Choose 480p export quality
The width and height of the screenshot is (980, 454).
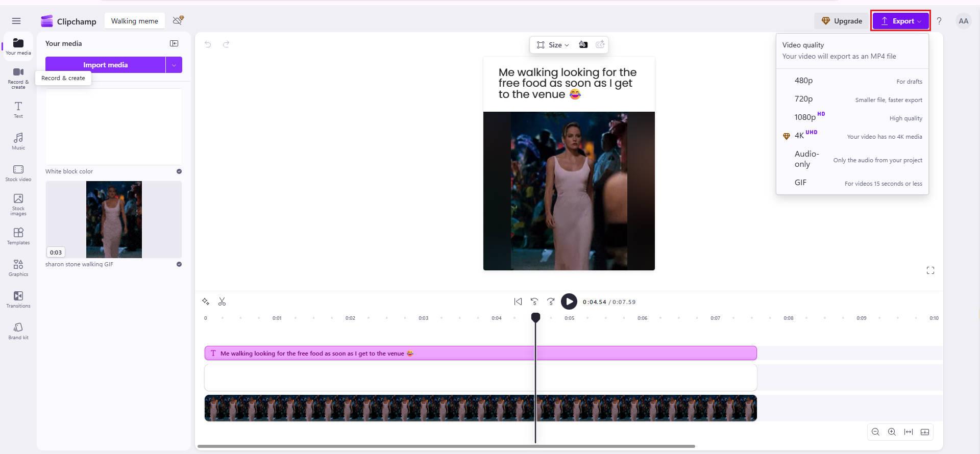coord(852,81)
